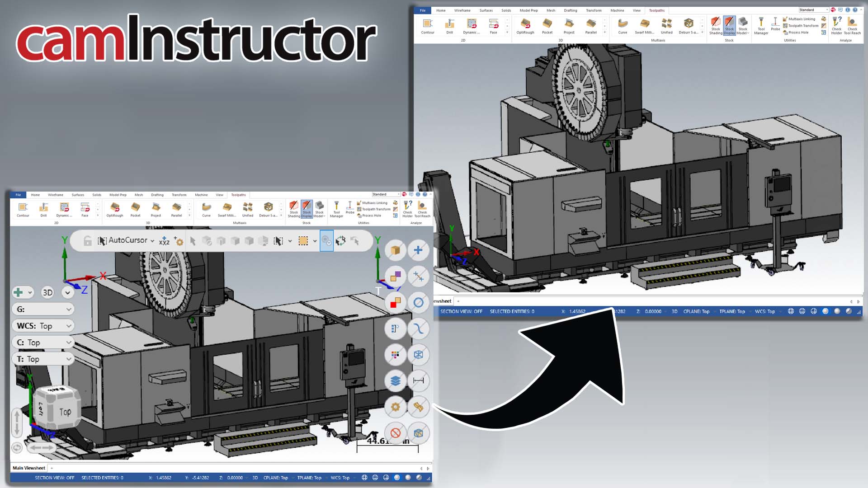This screenshot has height=488, width=868.
Task: Toggle Stock Display in the Stock group
Action: tap(307, 209)
